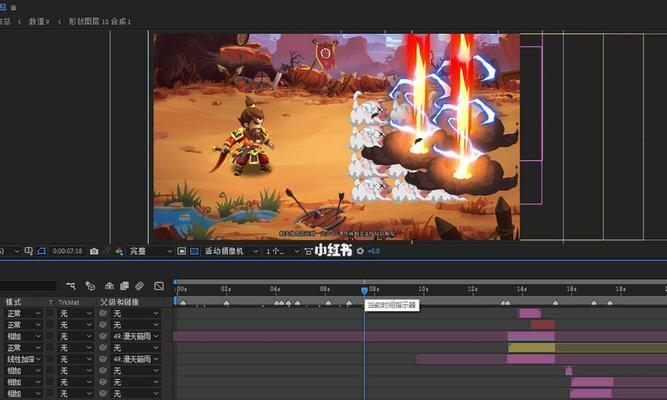
Task: Toggle preserve transparency T box in last visible row
Action: (x=50, y=394)
